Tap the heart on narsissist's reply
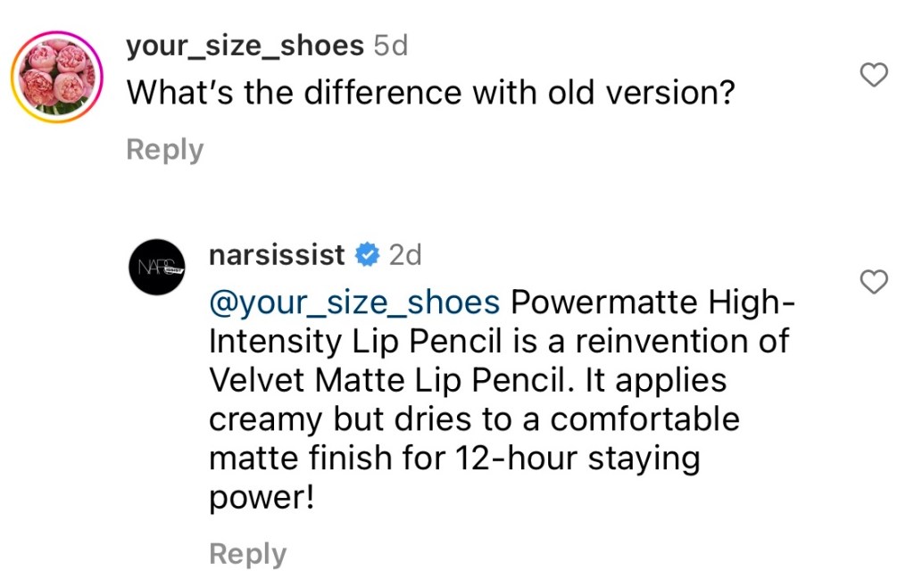 tap(873, 283)
